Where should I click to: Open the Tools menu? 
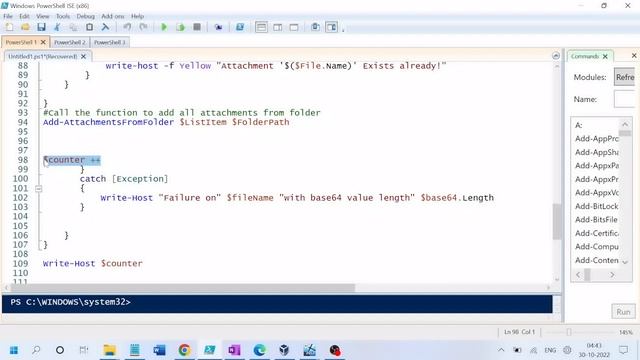click(63, 16)
